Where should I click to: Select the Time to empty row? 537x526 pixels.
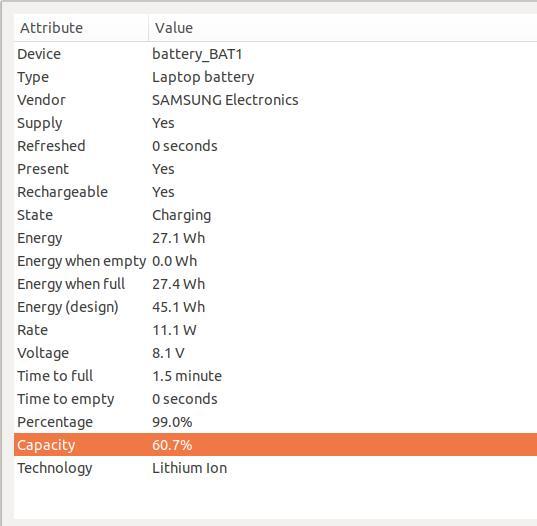(x=276, y=399)
